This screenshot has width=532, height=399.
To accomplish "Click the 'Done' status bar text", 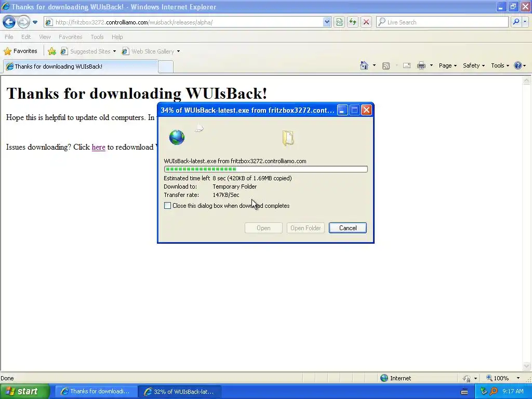I will [7, 378].
